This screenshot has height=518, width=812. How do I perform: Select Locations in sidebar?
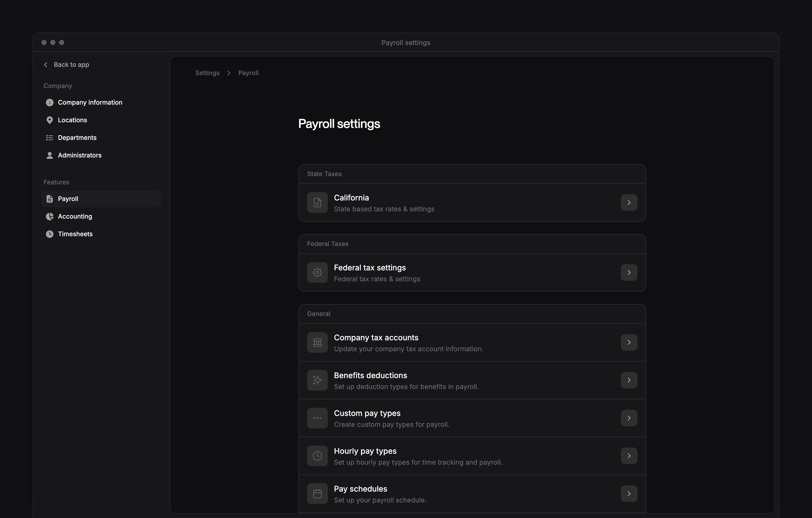pyautogui.click(x=101, y=120)
